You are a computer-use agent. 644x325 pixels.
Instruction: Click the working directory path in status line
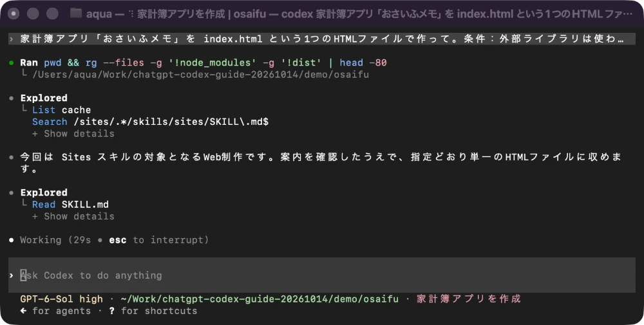[x=260, y=299]
